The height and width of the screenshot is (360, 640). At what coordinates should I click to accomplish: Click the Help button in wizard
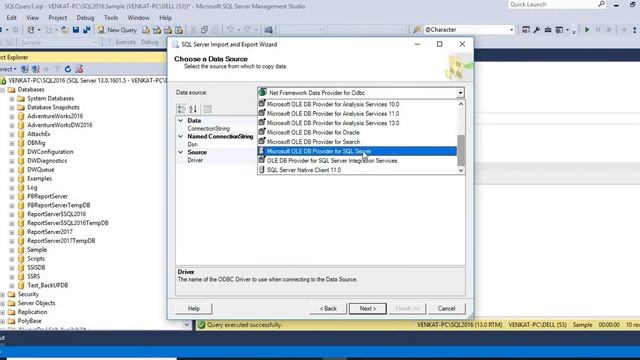pyautogui.click(x=194, y=309)
